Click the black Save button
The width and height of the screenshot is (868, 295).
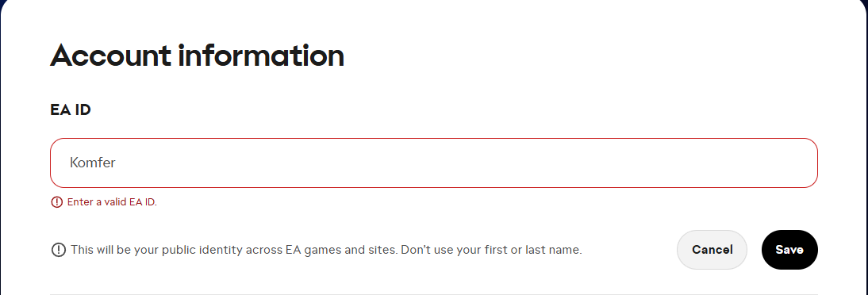tap(789, 250)
